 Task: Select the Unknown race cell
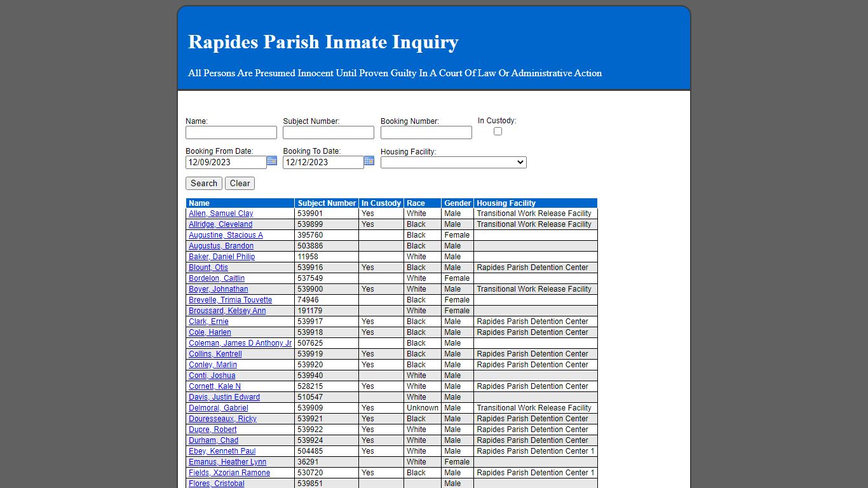pos(423,408)
